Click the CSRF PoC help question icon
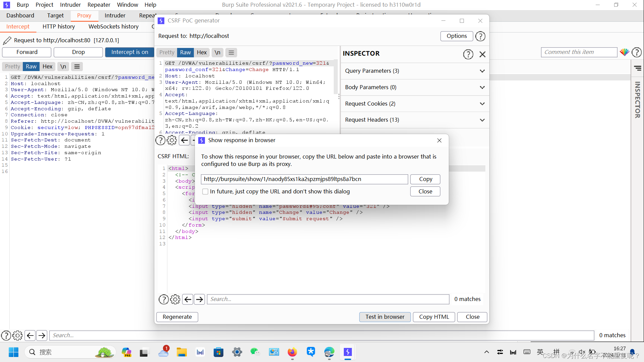This screenshot has height=362, width=644. point(480,36)
